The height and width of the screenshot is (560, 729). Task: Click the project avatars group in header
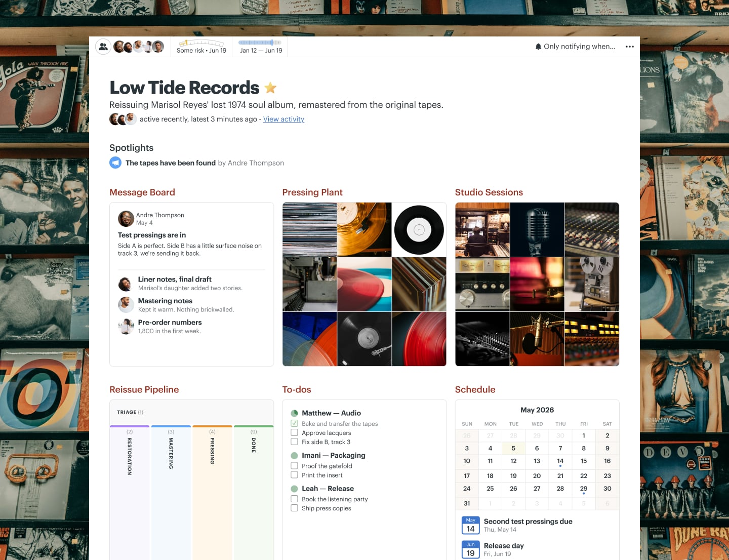[x=139, y=47]
